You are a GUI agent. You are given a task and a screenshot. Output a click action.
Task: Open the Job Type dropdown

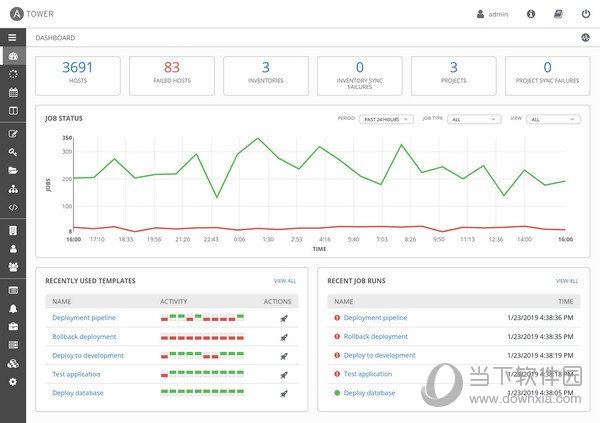(x=474, y=119)
